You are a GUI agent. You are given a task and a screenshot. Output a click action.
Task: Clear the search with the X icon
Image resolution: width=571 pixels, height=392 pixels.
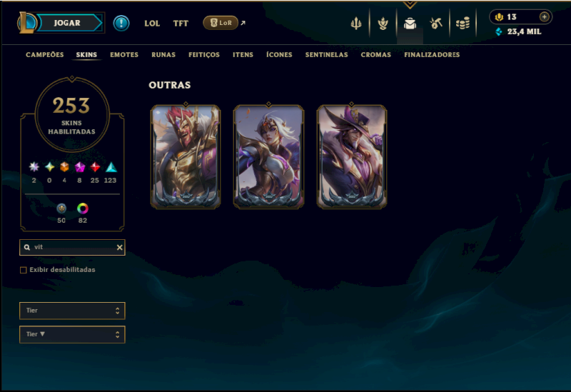point(119,247)
